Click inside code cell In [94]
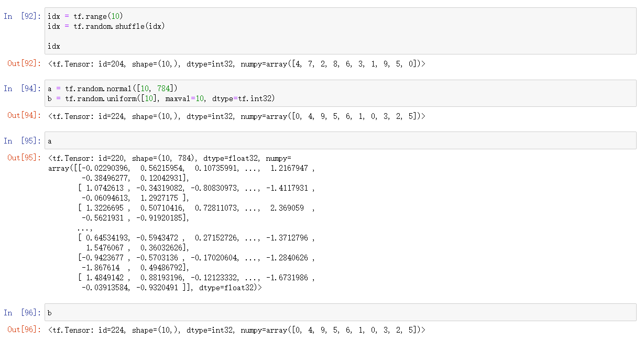This screenshot has width=644, height=340. (341, 93)
